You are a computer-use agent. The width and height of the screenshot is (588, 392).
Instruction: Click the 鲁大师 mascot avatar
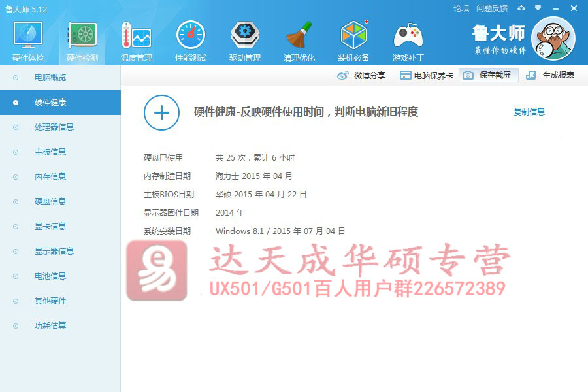click(x=553, y=39)
